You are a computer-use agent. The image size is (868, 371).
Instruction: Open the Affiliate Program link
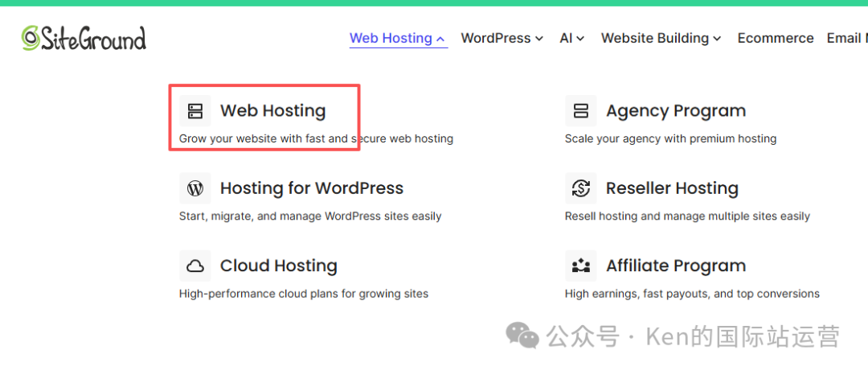[676, 266]
